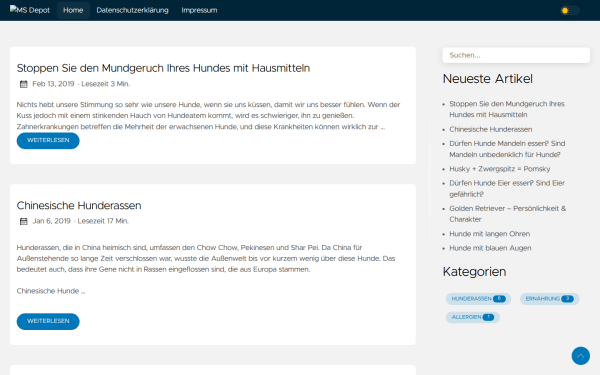Select the Hunderassen category tag

[x=478, y=299]
